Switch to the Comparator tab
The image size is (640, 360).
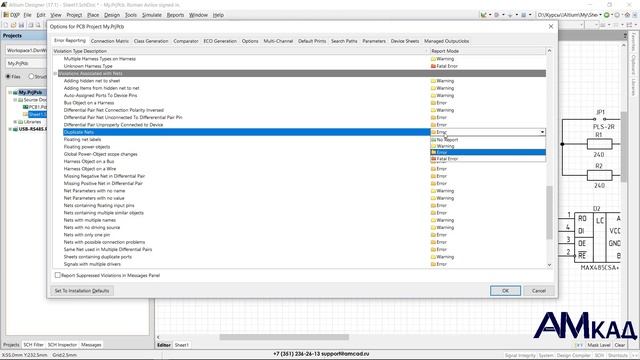(x=186, y=41)
